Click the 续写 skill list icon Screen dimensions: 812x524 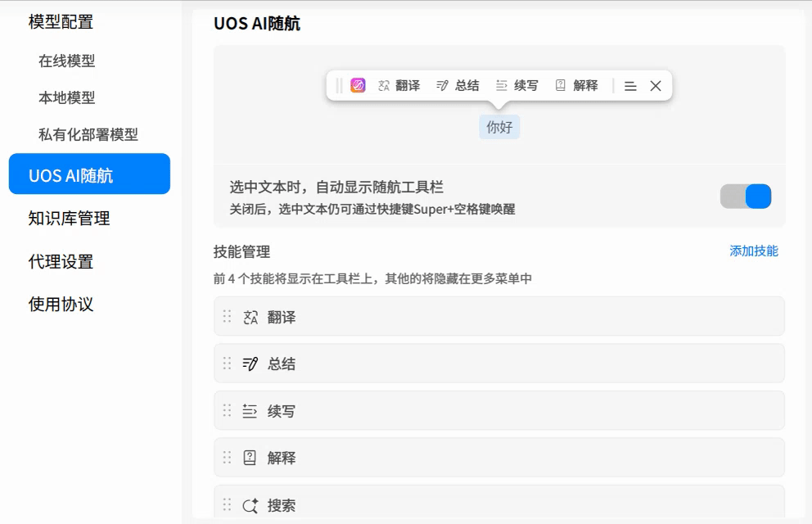(x=250, y=411)
